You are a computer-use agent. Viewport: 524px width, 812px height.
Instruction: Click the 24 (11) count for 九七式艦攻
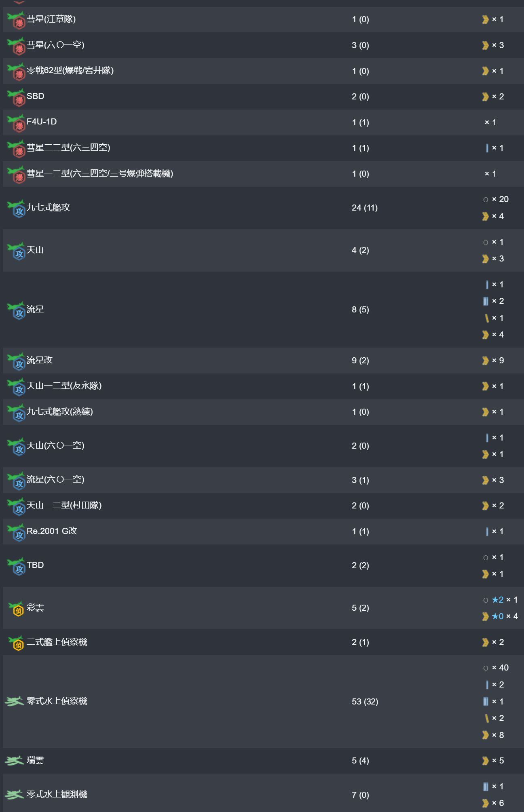(x=364, y=208)
